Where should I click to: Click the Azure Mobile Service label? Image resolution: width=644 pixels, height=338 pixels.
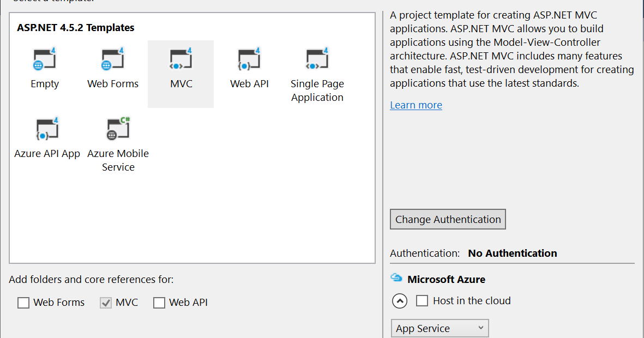tap(118, 160)
